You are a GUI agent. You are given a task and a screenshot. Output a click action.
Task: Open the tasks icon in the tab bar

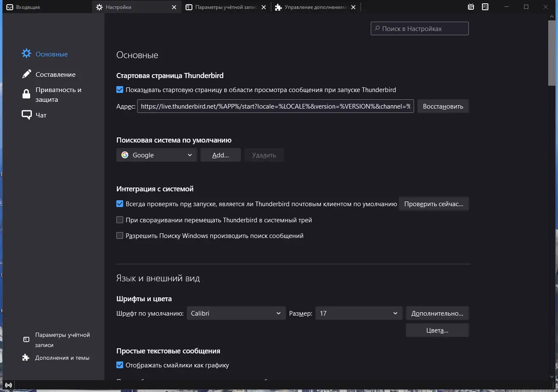[x=485, y=7]
